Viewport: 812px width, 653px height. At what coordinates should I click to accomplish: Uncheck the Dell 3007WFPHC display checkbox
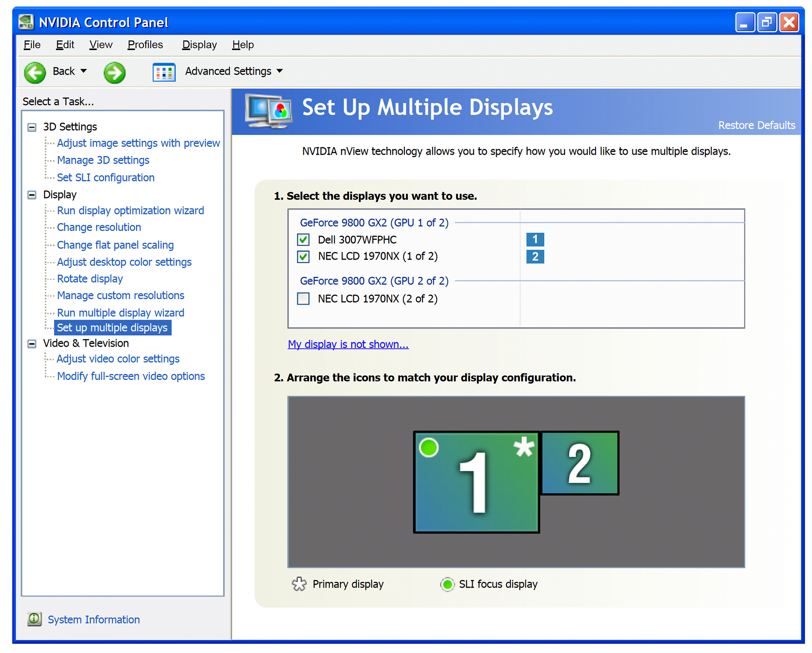pyautogui.click(x=303, y=240)
